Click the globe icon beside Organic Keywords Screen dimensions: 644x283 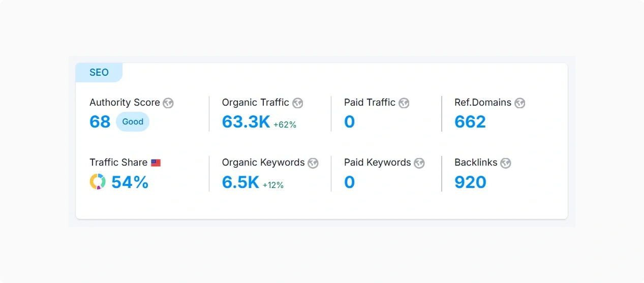(x=313, y=163)
